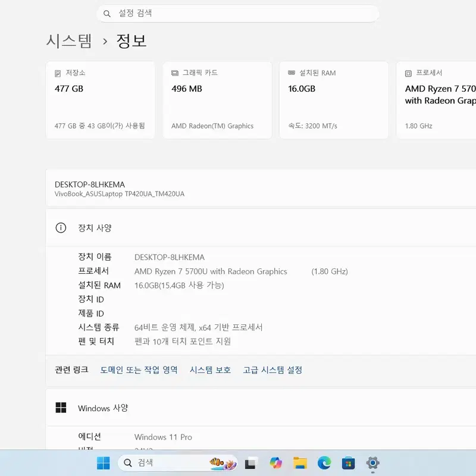
Task: Click the 496 MB graphics value
Action: (187, 89)
